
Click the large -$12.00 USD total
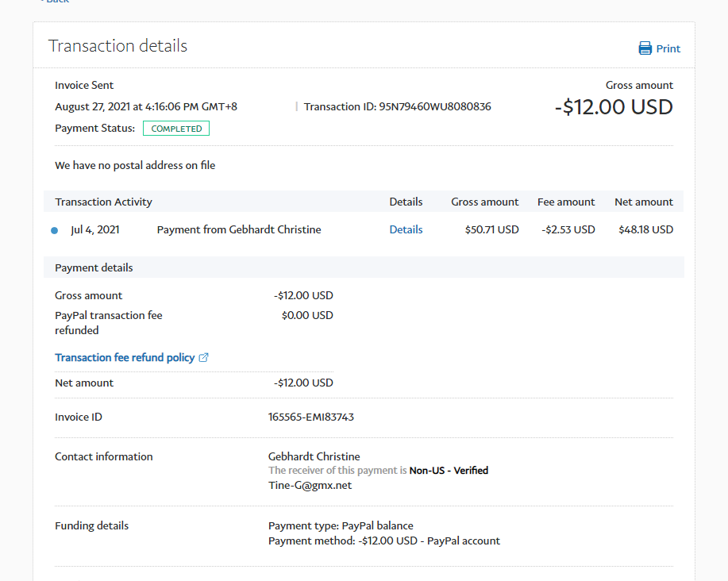point(614,107)
